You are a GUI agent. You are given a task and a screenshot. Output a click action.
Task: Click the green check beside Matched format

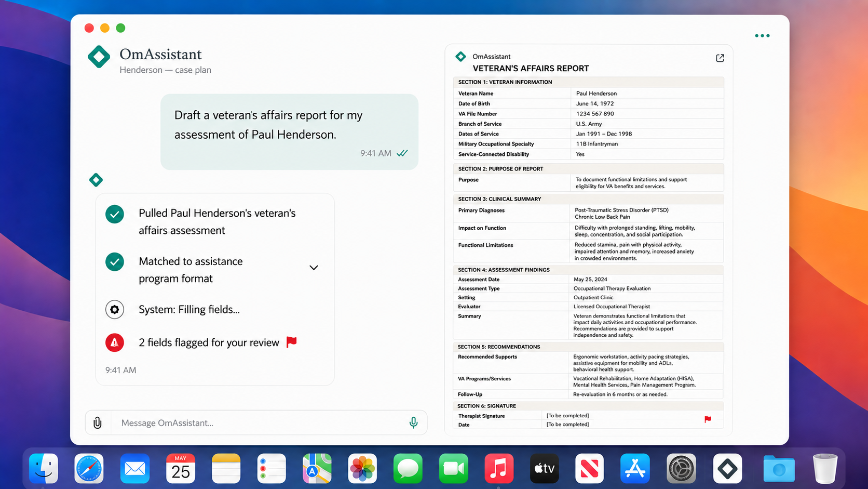click(x=115, y=262)
